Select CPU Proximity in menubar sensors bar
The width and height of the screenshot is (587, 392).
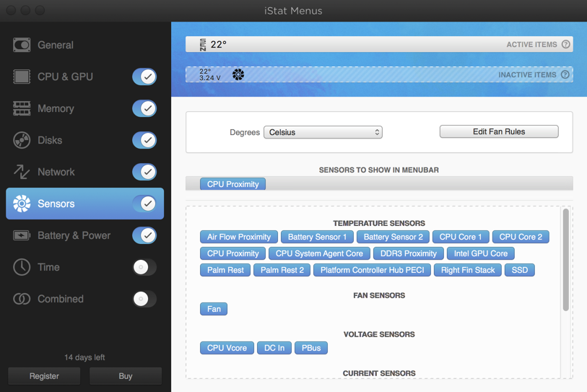pos(233,184)
